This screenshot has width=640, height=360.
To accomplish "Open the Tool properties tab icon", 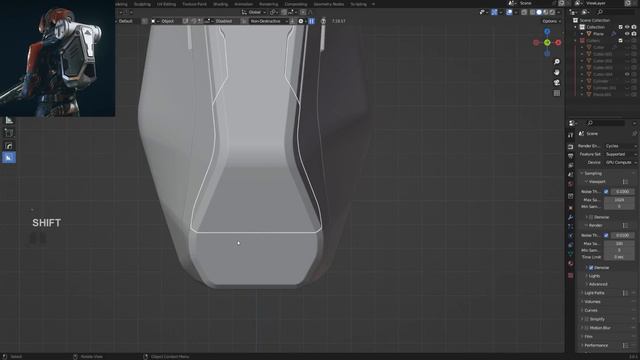I will pyautogui.click(x=571, y=135).
